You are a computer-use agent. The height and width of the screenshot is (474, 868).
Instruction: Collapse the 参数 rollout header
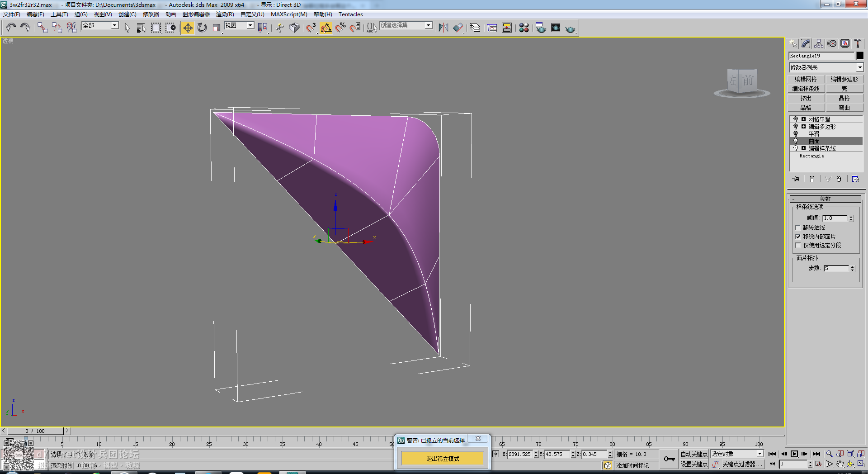826,199
